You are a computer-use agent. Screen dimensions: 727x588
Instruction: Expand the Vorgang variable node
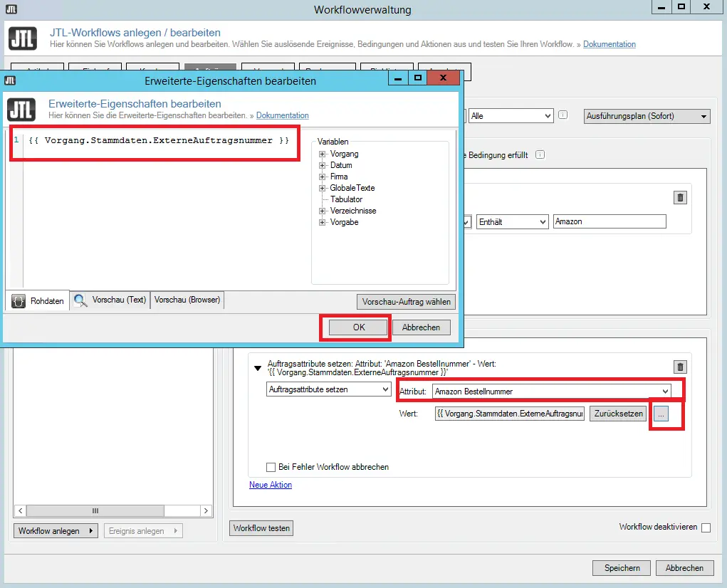click(322, 154)
